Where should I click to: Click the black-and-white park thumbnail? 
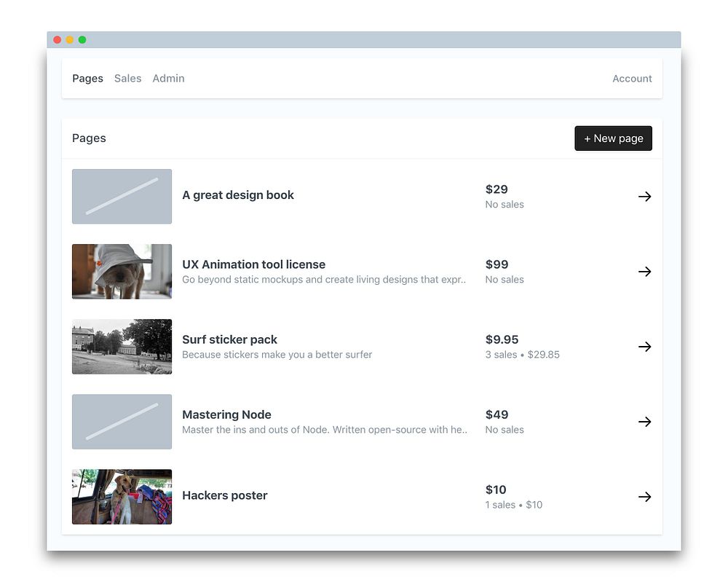(x=122, y=347)
